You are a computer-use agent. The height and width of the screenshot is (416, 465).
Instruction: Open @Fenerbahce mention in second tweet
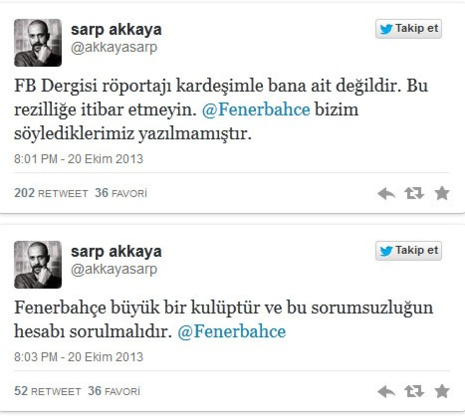point(232,332)
